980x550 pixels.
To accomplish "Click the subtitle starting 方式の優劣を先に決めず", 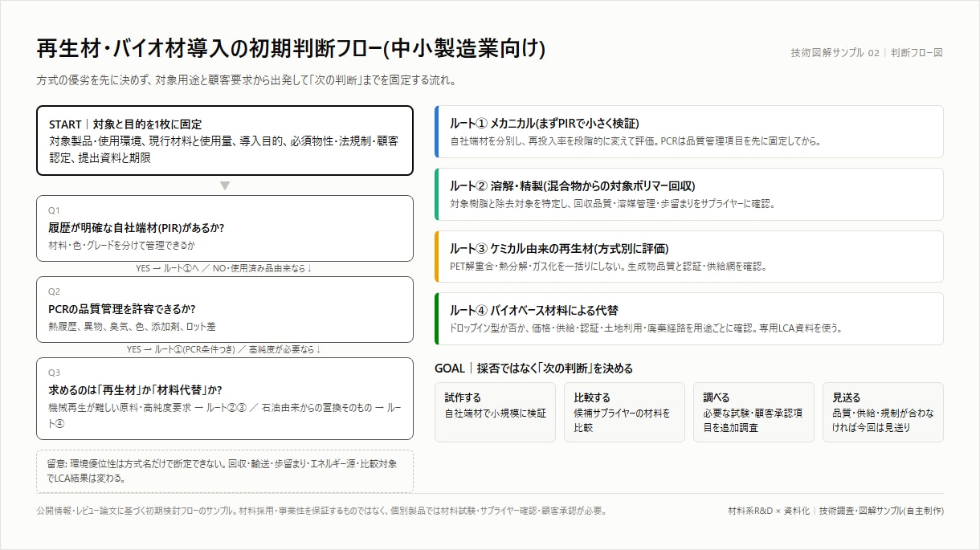I will pyautogui.click(x=247, y=81).
